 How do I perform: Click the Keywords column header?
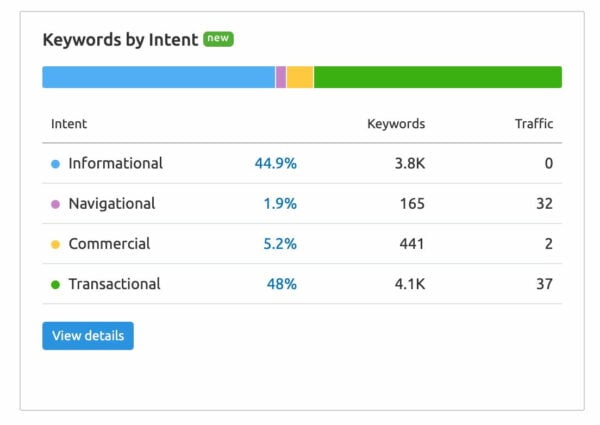tap(396, 124)
